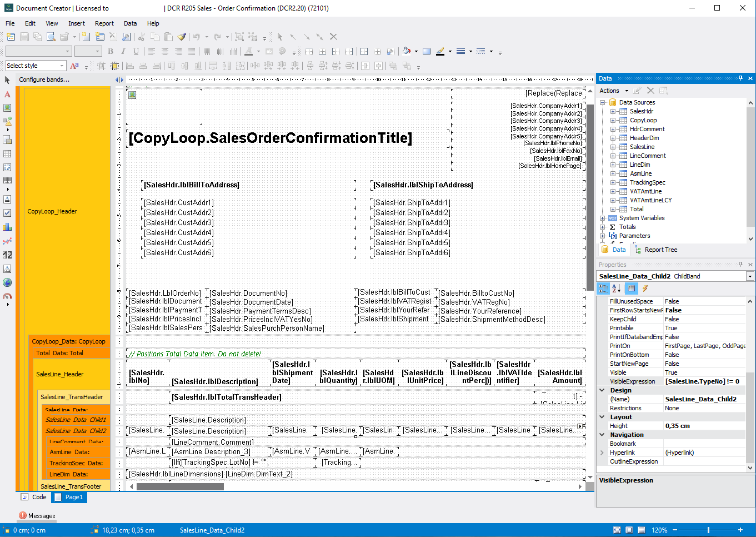Select the Subreport object tool
756x537 pixels.
tap(7, 140)
